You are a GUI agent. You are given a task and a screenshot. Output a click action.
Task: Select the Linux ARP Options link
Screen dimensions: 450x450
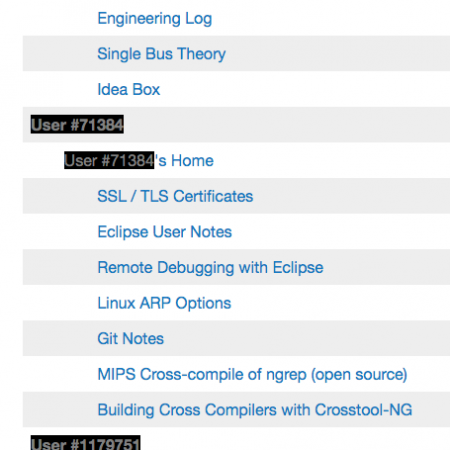[x=164, y=303]
